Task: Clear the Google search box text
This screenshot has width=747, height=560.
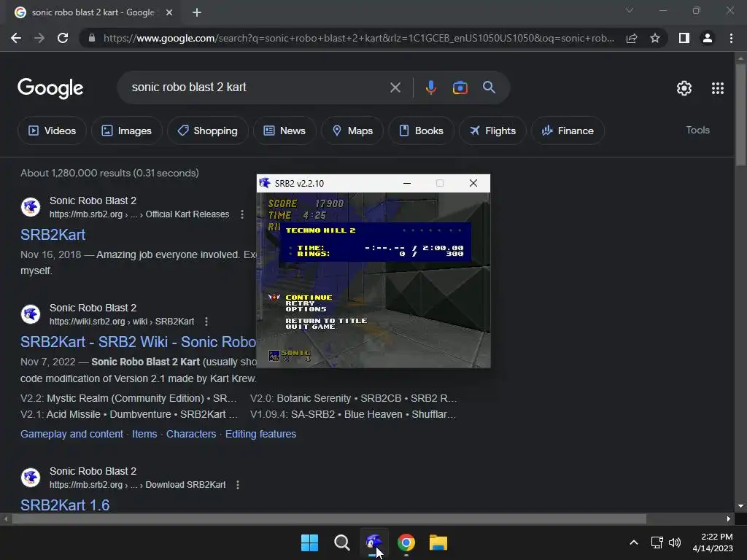Action: pos(395,87)
